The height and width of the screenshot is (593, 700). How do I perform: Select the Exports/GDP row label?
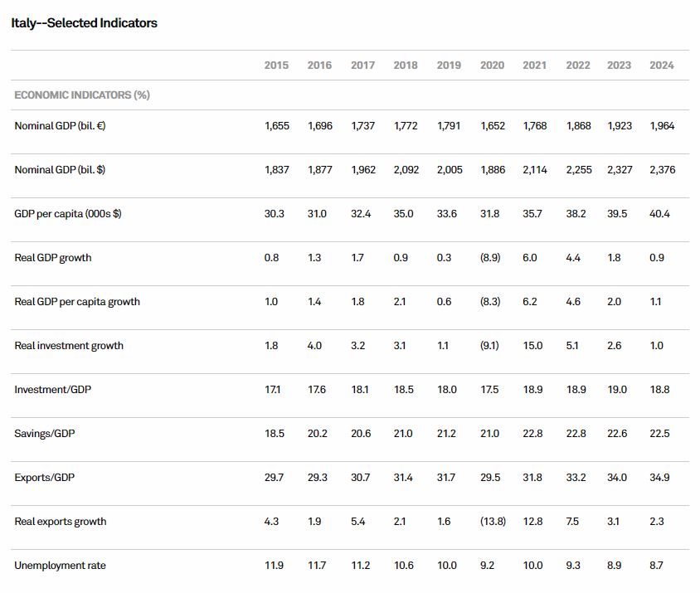click(45, 478)
